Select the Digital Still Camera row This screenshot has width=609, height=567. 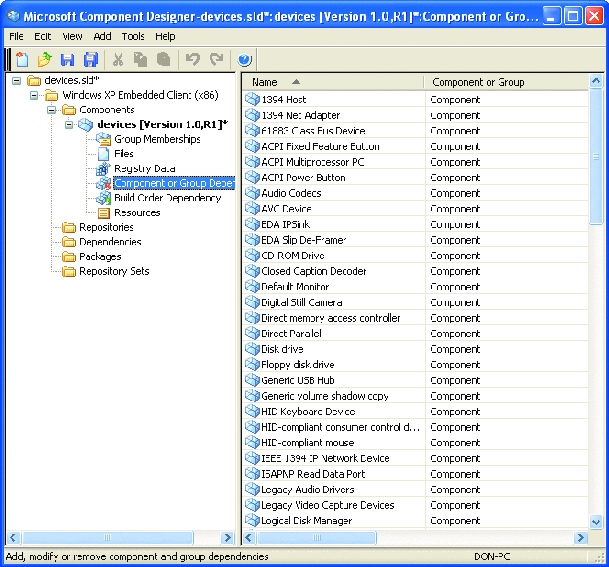click(416, 302)
